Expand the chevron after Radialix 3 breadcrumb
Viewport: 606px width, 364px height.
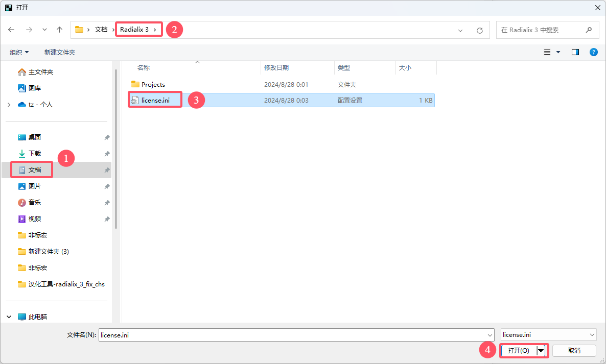pos(155,30)
